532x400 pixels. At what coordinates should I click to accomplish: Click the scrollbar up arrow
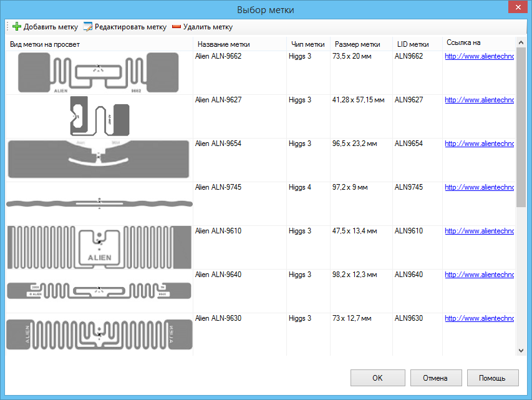[521, 42]
